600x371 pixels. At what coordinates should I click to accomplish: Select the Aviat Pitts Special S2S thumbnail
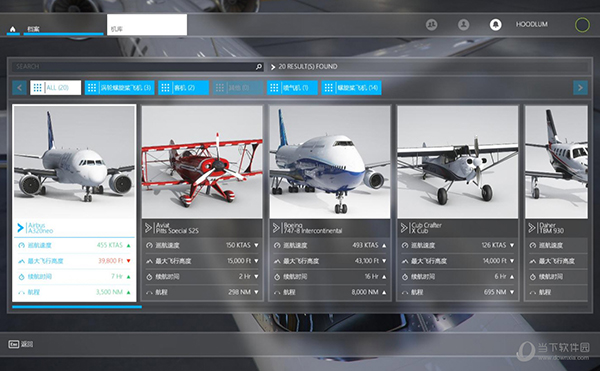(202, 162)
